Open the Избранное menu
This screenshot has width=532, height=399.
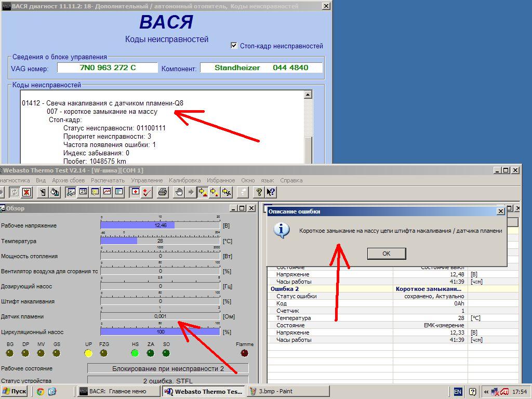[221, 180]
